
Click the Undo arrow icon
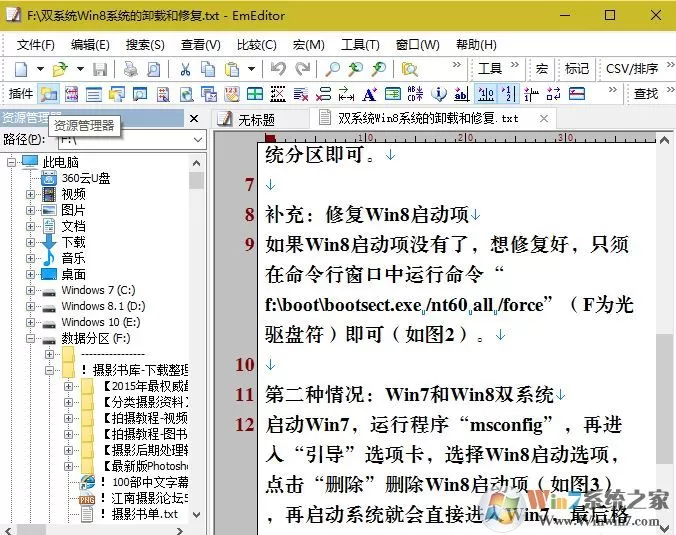coord(278,69)
